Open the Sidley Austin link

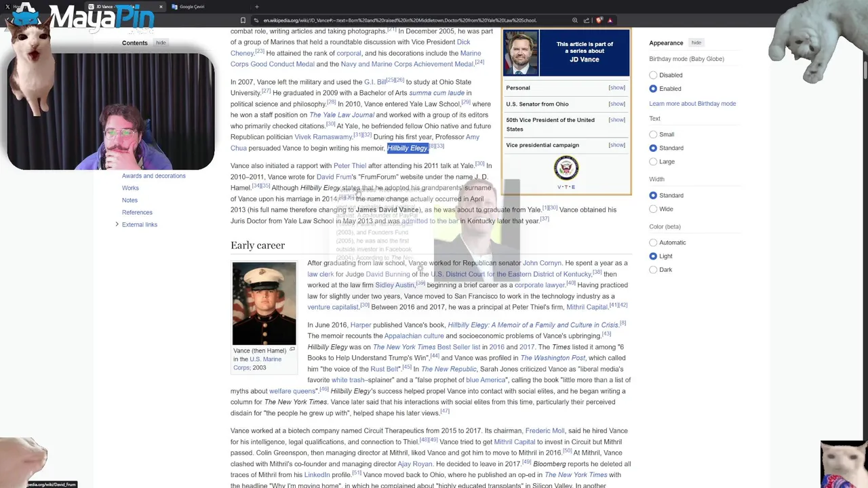coord(395,285)
